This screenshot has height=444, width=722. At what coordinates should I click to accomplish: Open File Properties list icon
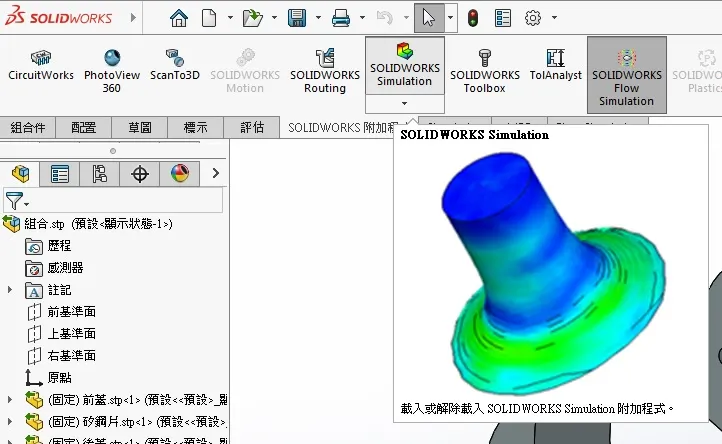tap(502, 18)
